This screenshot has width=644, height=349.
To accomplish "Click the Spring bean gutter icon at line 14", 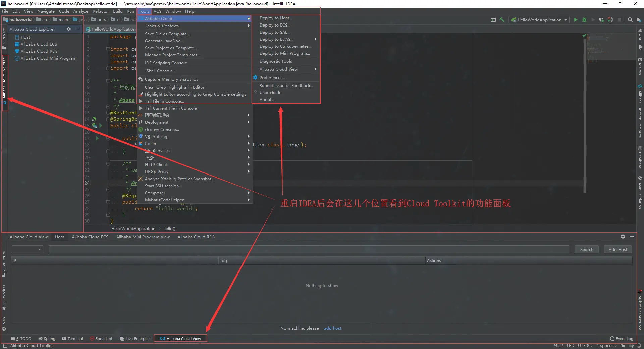I will point(94,119).
